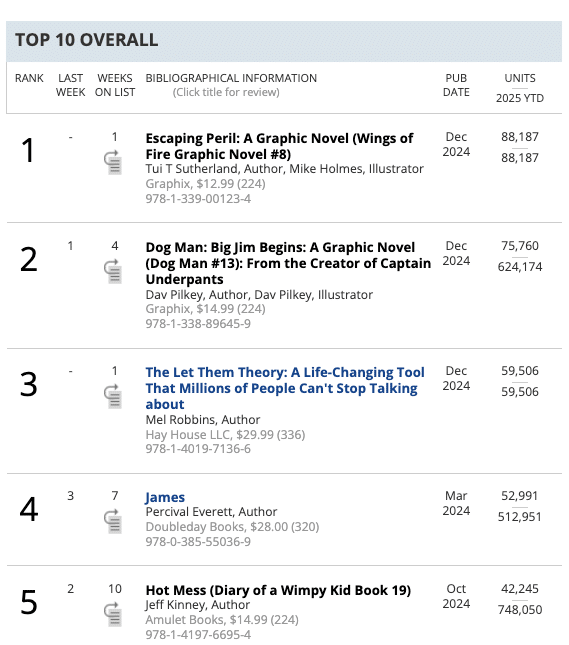569x645 pixels.
Task: Click the WEEKS ON LIST column header
Action: (115, 85)
